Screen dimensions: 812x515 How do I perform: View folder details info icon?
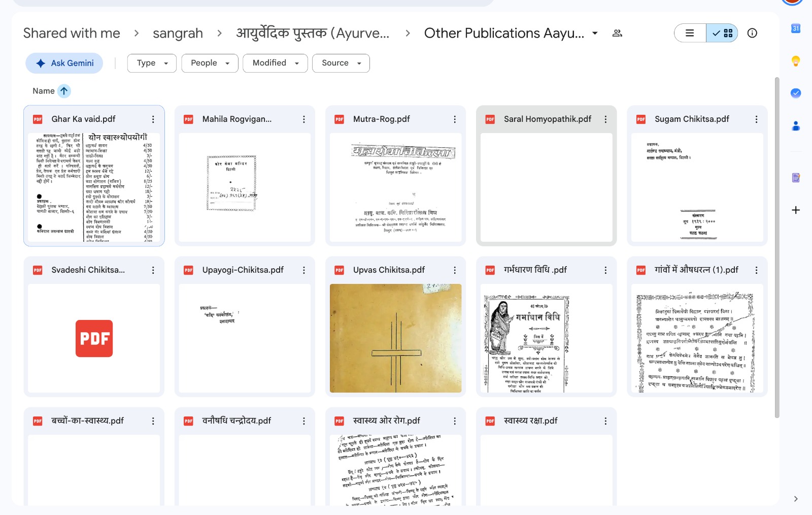(x=752, y=33)
